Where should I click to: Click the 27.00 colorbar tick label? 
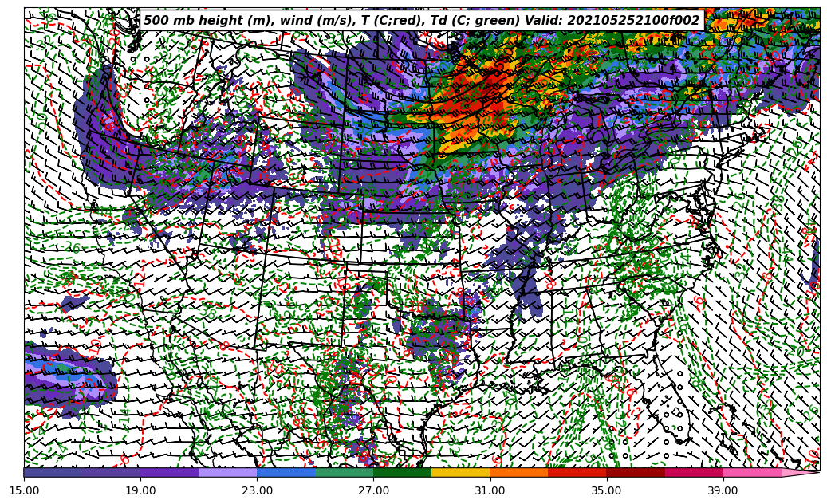coord(374,490)
